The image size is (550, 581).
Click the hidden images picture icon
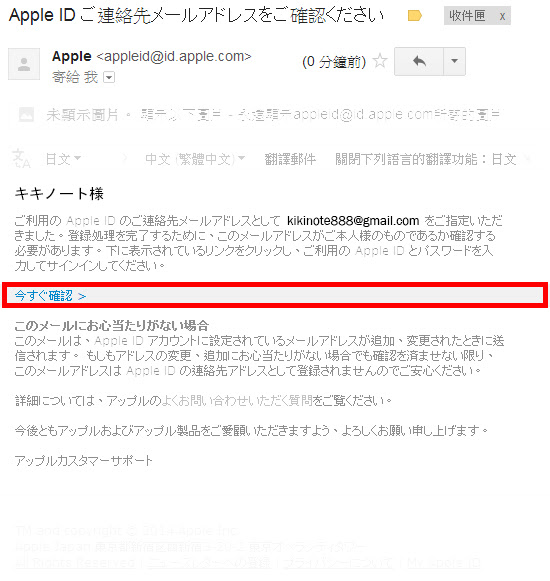point(26,114)
